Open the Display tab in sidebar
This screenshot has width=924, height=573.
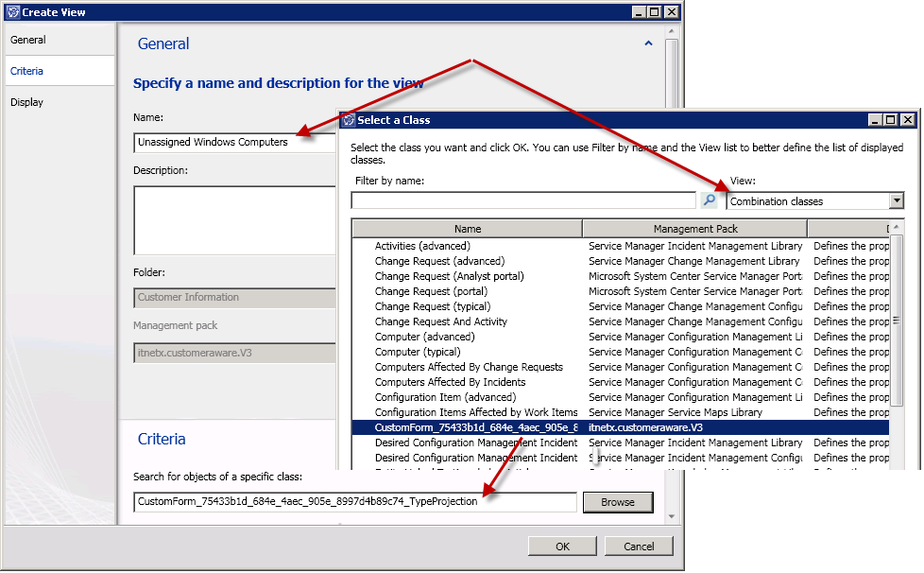(27, 102)
